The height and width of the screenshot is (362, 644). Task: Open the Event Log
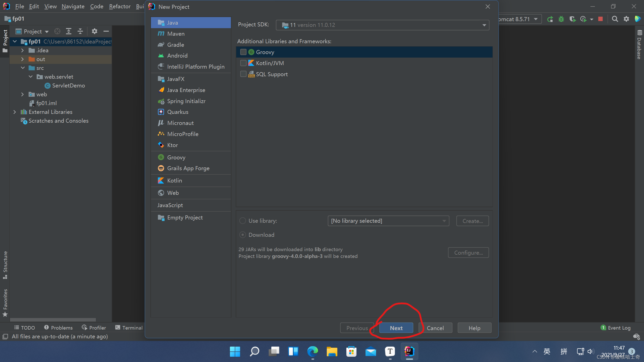616,328
